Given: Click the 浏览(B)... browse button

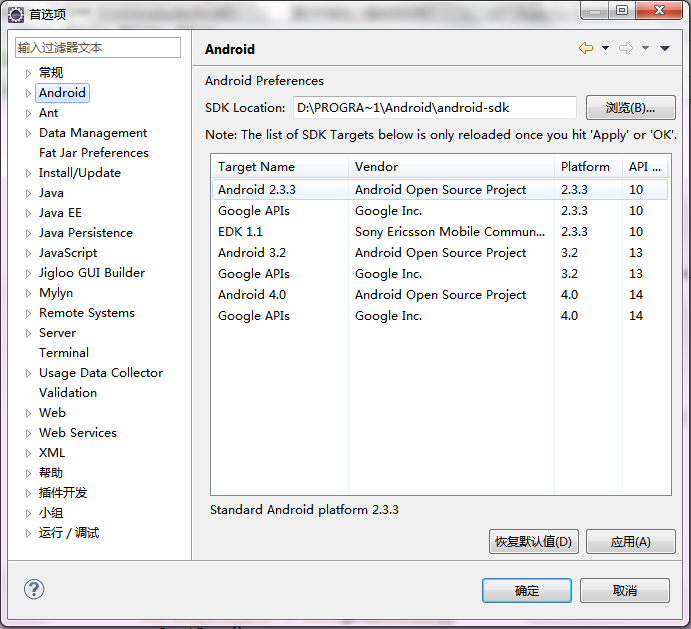Looking at the screenshot, I should tap(630, 108).
